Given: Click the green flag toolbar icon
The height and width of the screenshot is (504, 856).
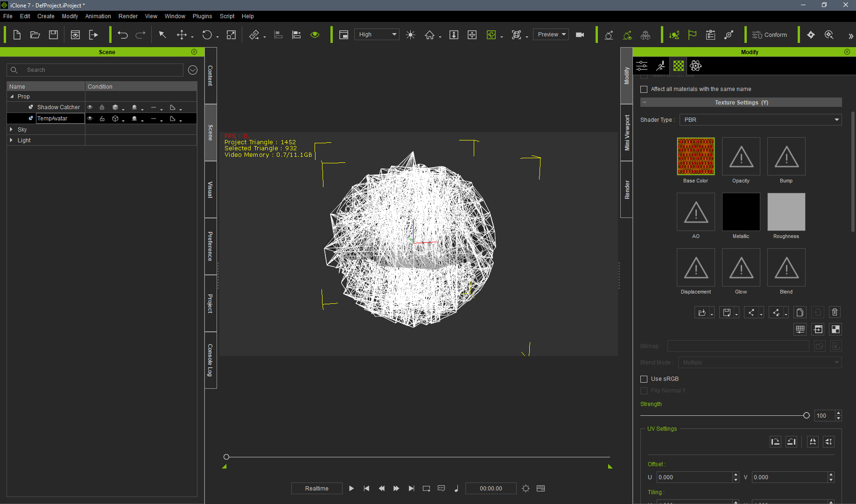Looking at the screenshot, I should tap(692, 35).
